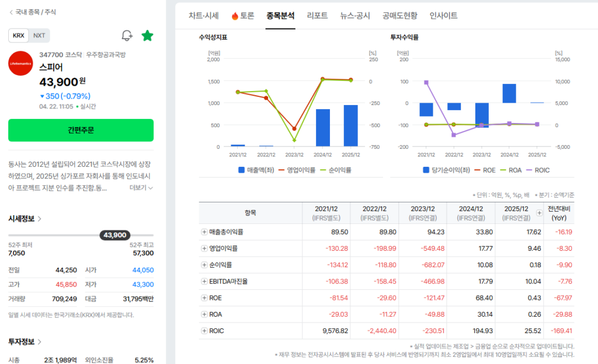Open the 인사이트 tab

click(443, 16)
